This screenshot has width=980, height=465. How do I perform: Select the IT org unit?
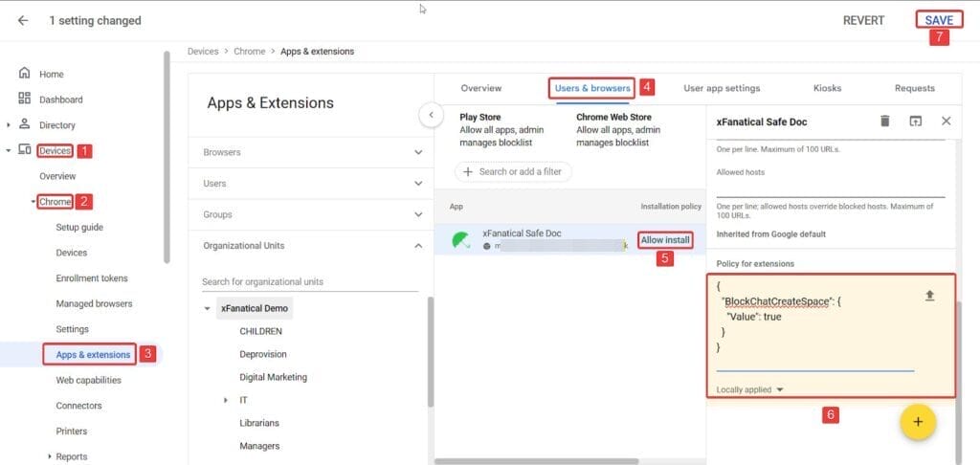coord(244,400)
